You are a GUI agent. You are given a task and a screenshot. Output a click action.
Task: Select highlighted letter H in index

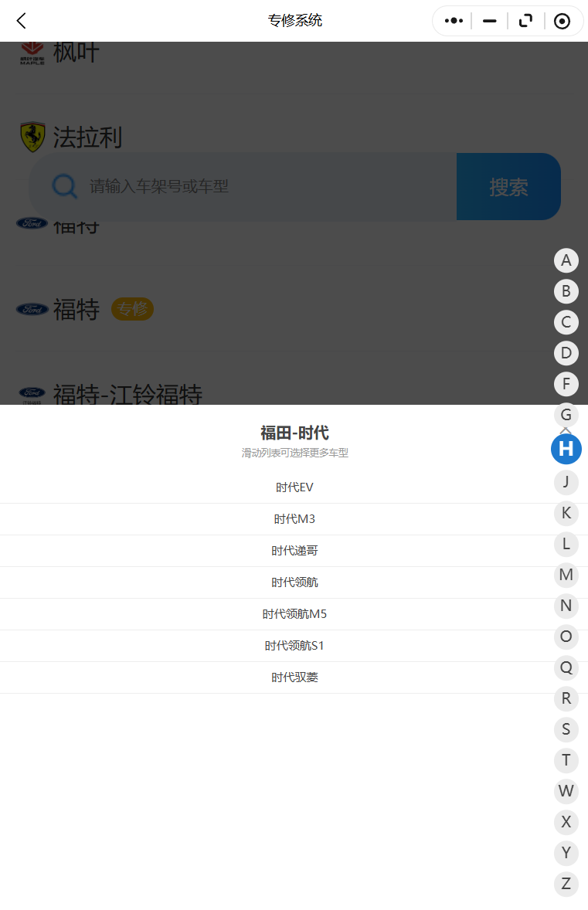(x=566, y=449)
